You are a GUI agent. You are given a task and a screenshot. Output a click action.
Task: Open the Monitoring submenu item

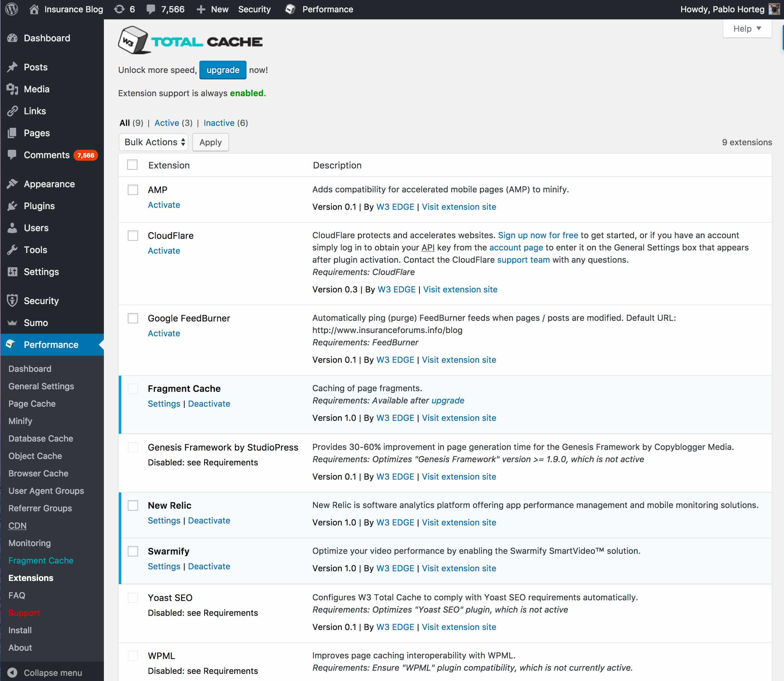pyautogui.click(x=30, y=543)
